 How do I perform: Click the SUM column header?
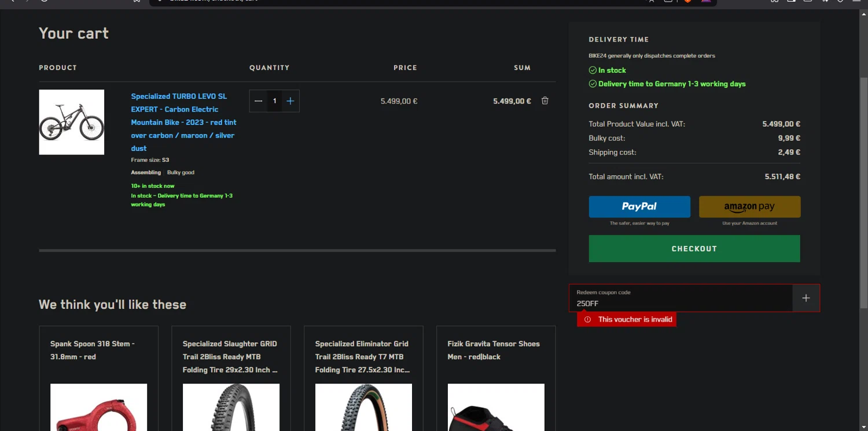pos(522,68)
